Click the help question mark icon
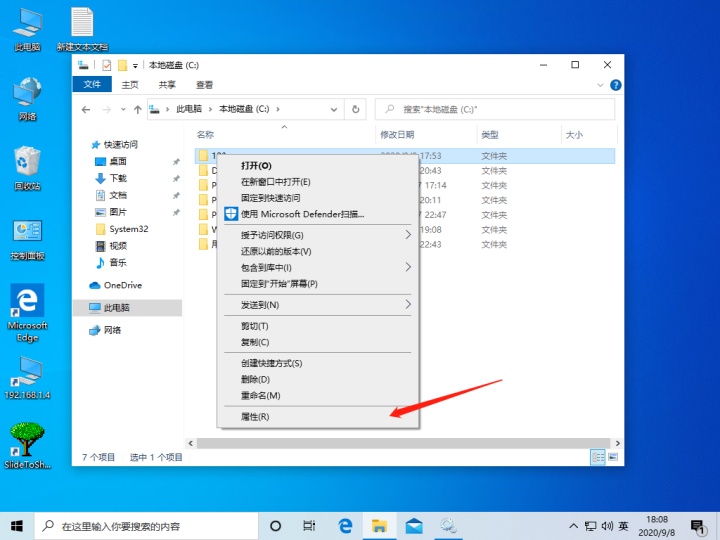The image size is (720, 540). pyautogui.click(x=615, y=85)
